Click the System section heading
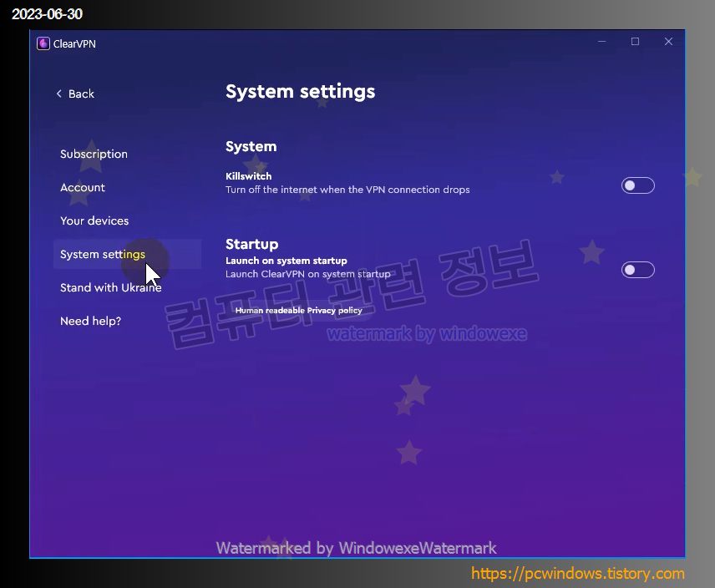This screenshot has width=715, height=588. [x=251, y=146]
